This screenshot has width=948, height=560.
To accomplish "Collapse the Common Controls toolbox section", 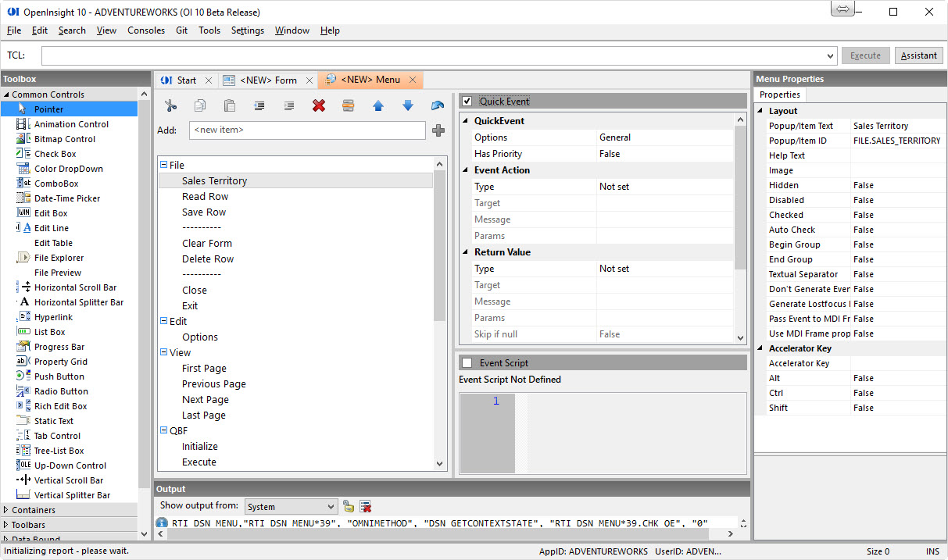I will (x=6, y=95).
